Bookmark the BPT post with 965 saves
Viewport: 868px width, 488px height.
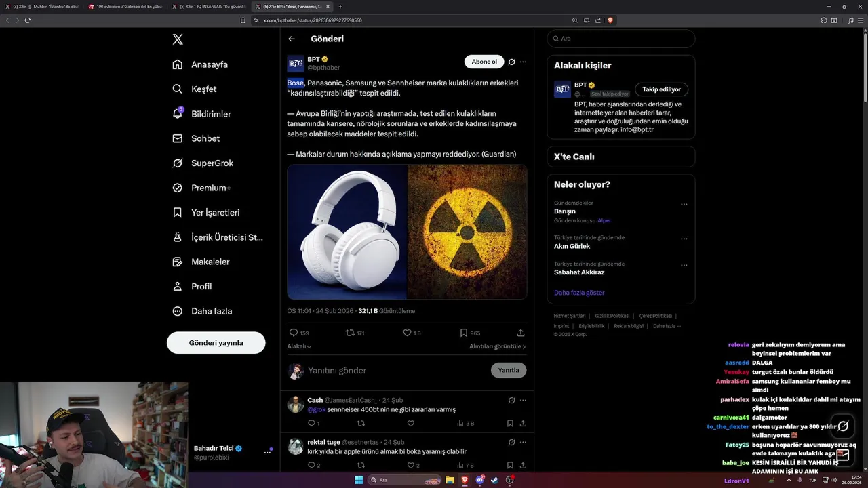[x=470, y=333]
